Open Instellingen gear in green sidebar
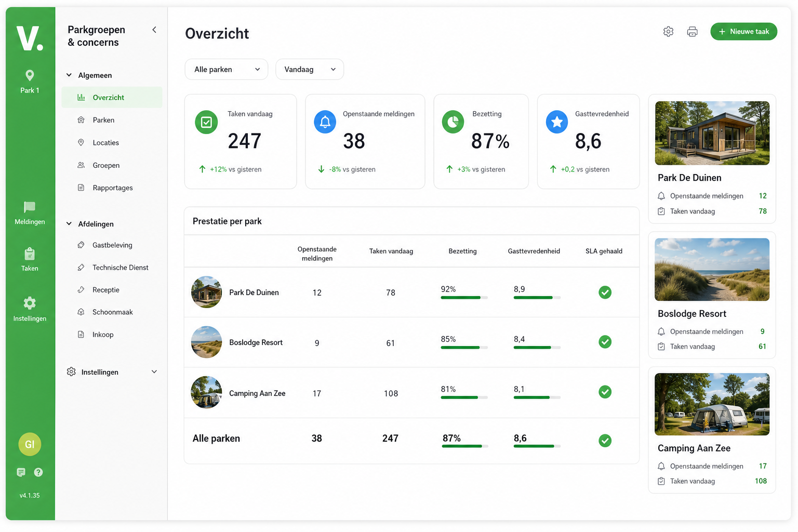The height and width of the screenshot is (532, 798). point(30,303)
